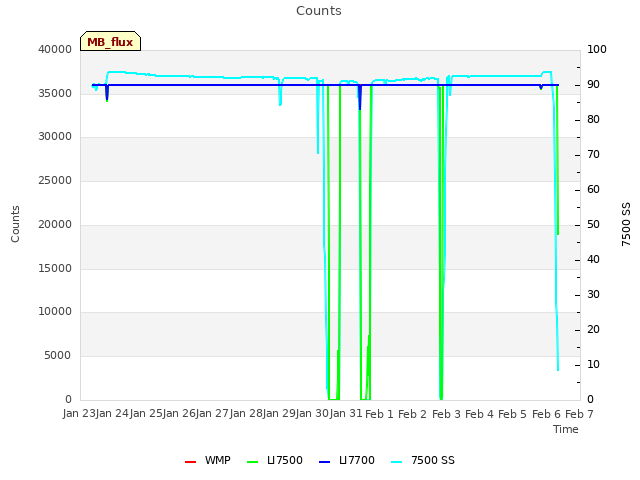640x480 pixels.
Task: Click the cyan 7500 SS legend swatch
Action: click(397, 462)
